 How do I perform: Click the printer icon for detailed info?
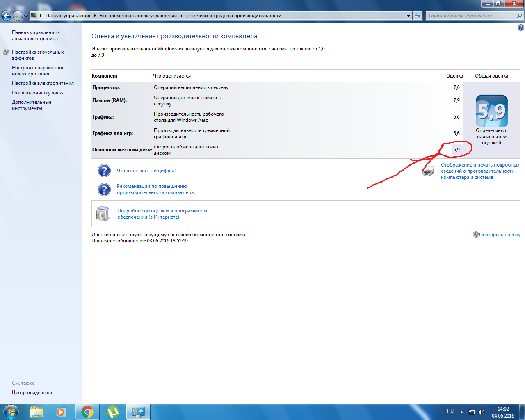pos(428,171)
